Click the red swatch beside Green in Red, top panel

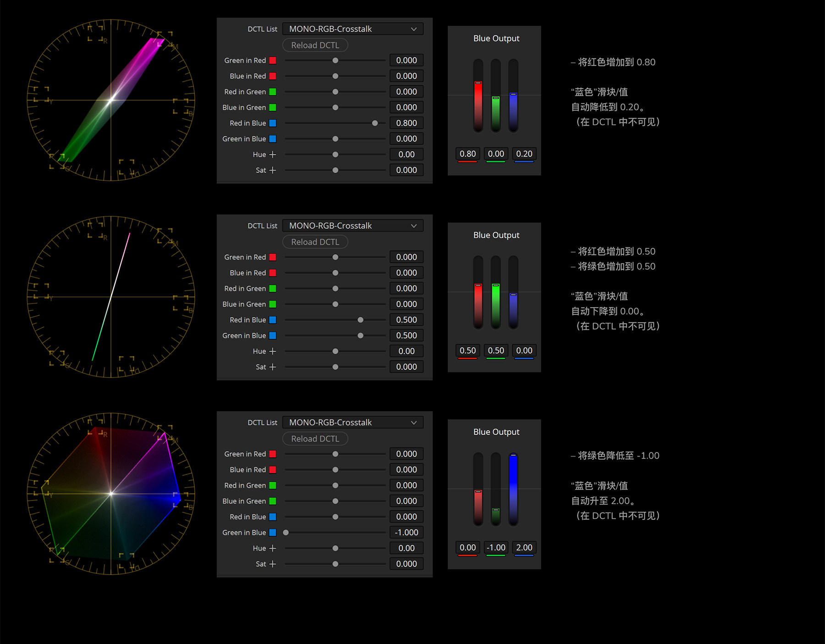[273, 61]
